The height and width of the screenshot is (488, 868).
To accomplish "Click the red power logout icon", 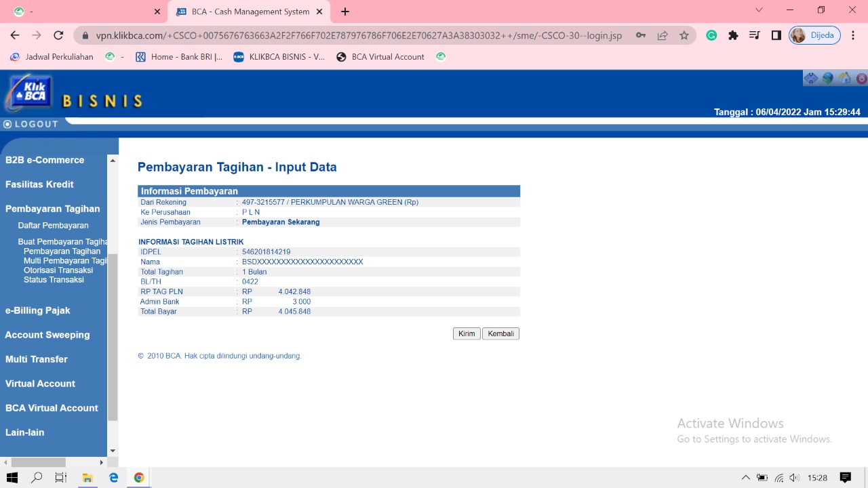I will point(861,78).
